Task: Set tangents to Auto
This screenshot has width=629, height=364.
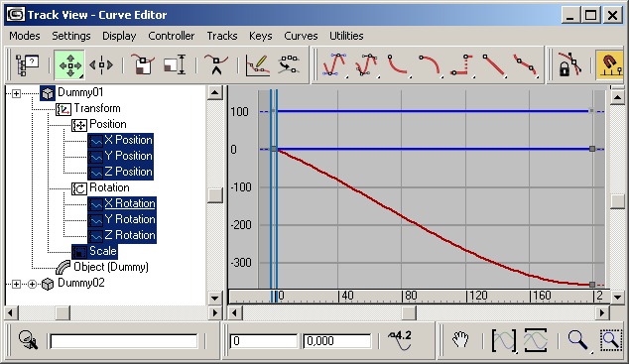Action: pos(334,64)
